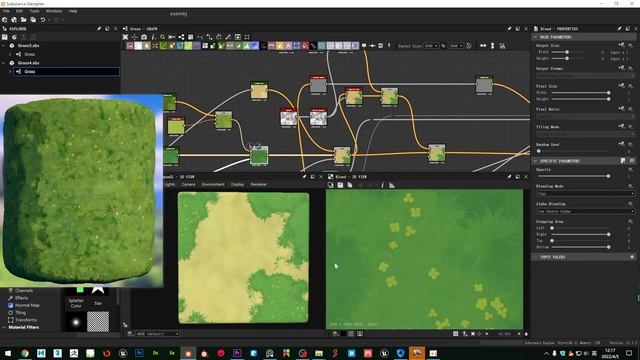Expand the Grass graph under Grass3.sbs

click(x=10, y=54)
